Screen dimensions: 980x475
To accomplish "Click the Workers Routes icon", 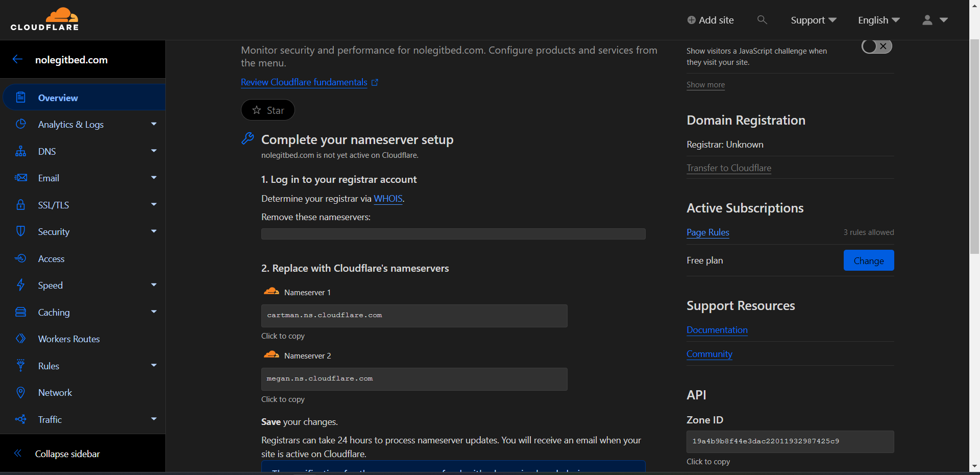I will tap(20, 339).
